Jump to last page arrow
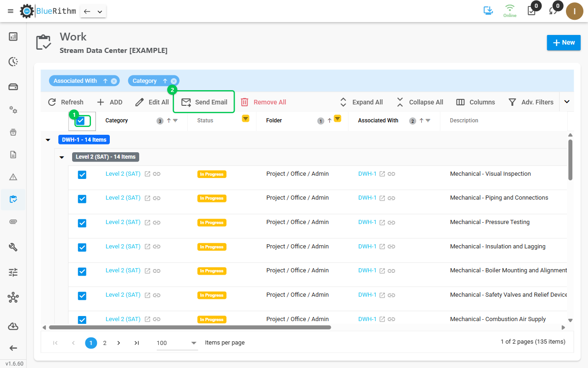This screenshot has width=588, height=368. (136, 343)
